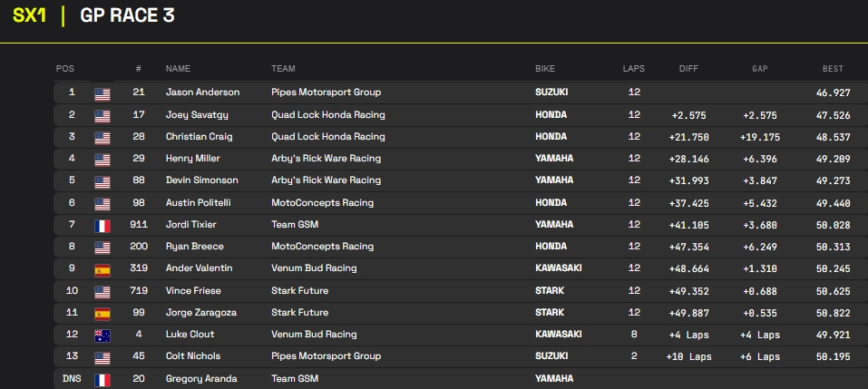Click the French flag next to Jordi Tixier
This screenshot has height=389, width=868.
(102, 225)
